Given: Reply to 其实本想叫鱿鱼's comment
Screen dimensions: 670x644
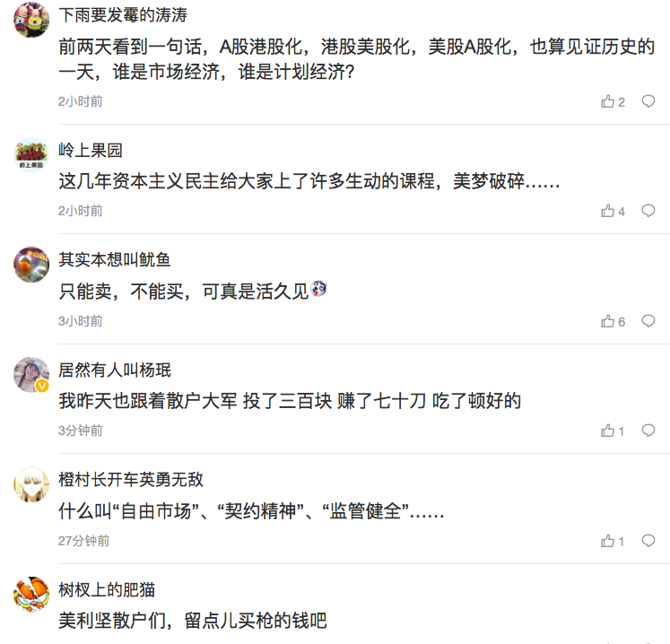Looking at the screenshot, I should pyautogui.click(x=648, y=321).
